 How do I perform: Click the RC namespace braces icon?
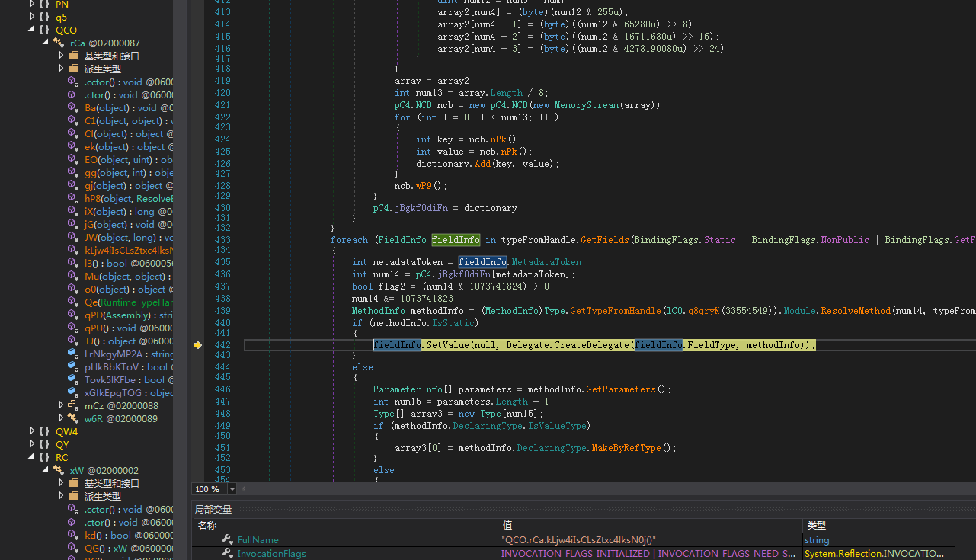44,458
